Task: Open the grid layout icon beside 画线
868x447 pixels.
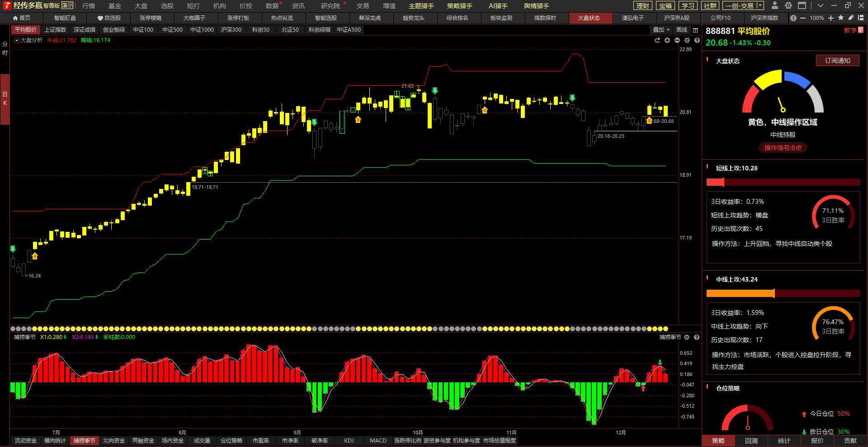Action: pyautogui.click(x=696, y=30)
